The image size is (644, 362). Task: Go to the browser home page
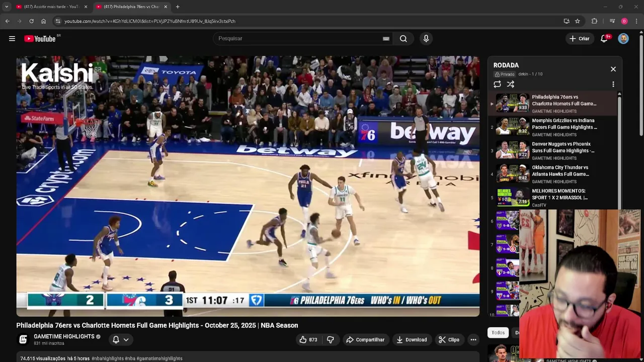click(43, 21)
